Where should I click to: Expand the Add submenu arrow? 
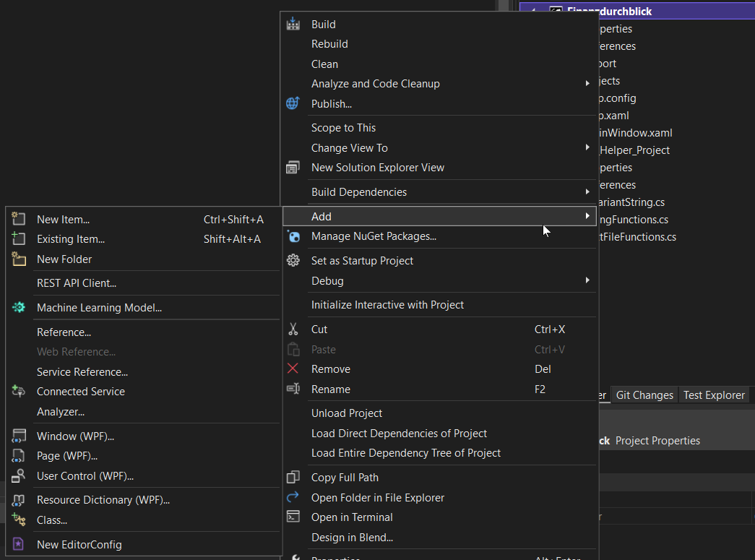click(587, 216)
